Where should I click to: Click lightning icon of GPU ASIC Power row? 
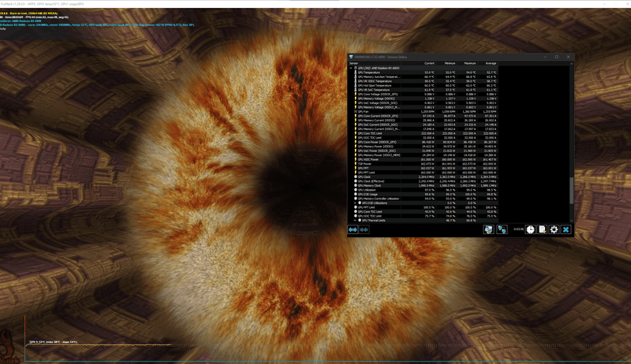[356, 159]
